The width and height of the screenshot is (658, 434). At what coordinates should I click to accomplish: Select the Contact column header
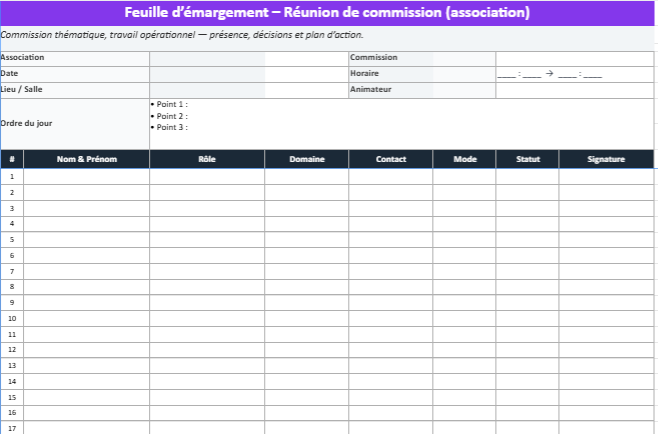390,159
